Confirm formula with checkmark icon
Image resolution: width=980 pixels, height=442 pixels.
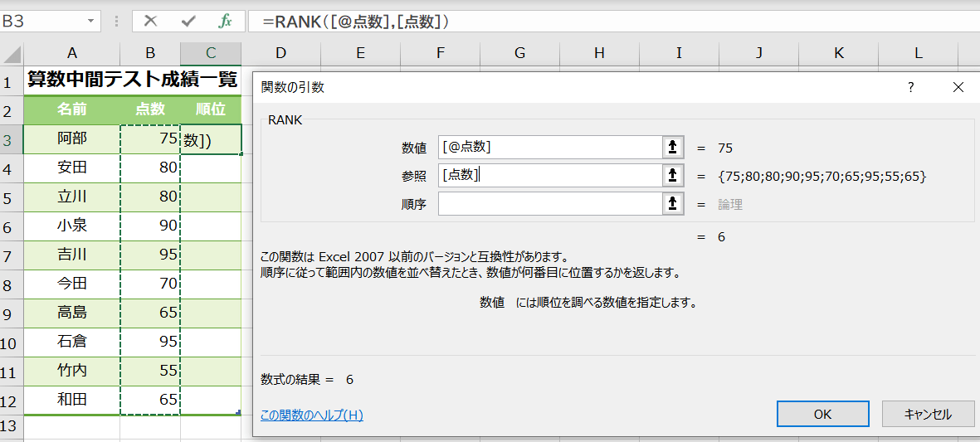(188, 22)
